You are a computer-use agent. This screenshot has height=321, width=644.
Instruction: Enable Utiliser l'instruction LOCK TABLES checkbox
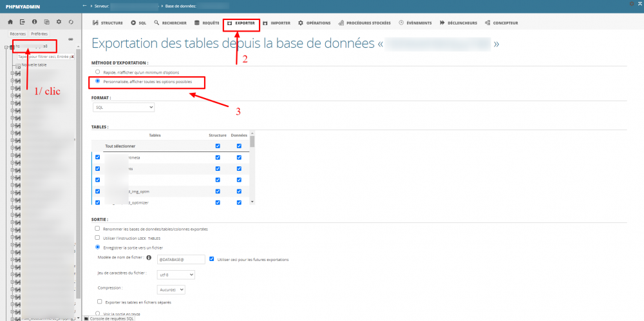point(97,238)
